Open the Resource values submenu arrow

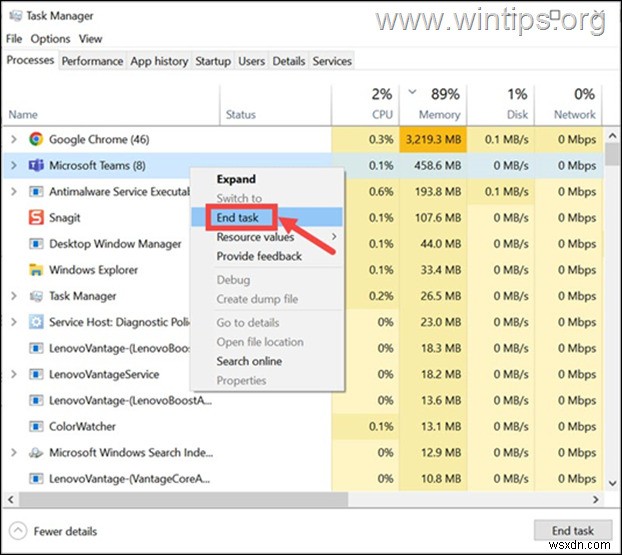pyautogui.click(x=334, y=237)
